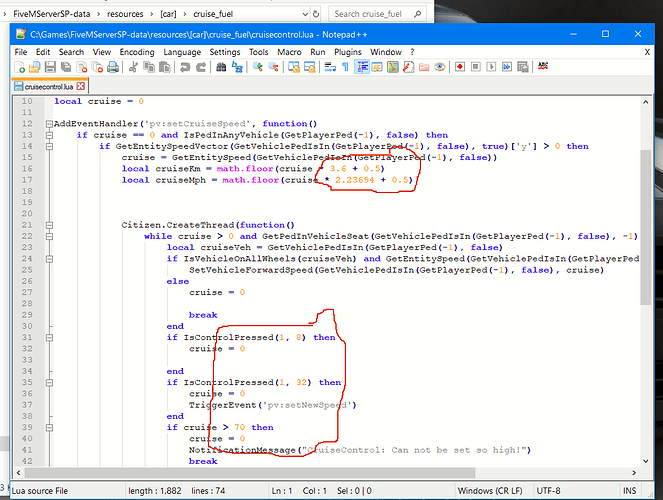Open a file using the toolbar folder icon

(x=35, y=67)
